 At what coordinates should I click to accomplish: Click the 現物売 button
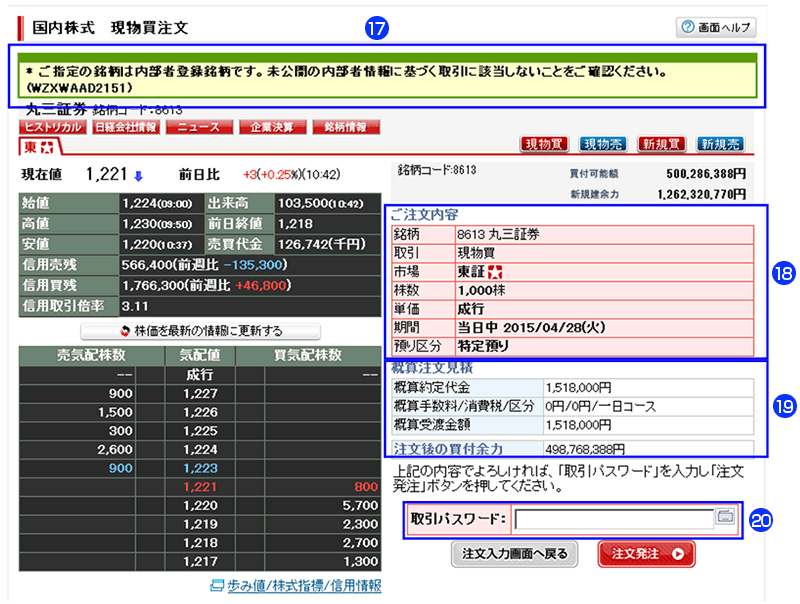tap(603, 144)
